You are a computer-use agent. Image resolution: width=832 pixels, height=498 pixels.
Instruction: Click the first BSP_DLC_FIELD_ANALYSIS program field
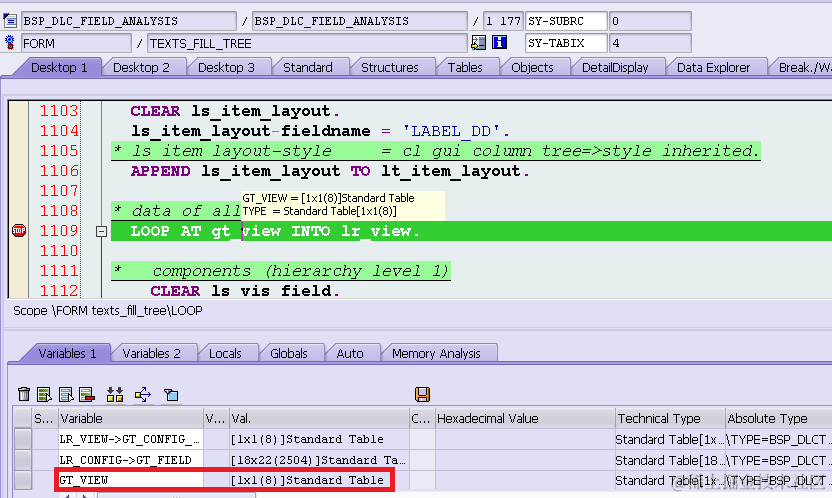point(128,21)
